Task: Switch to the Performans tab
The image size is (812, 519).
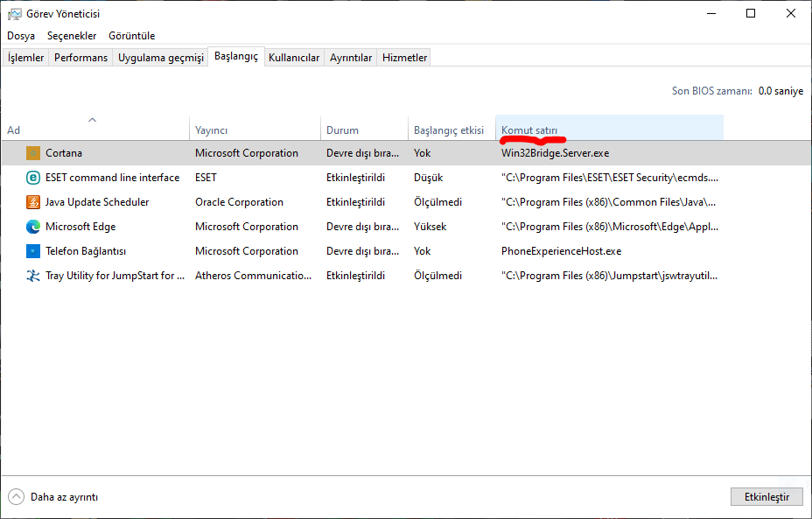Action: click(80, 58)
